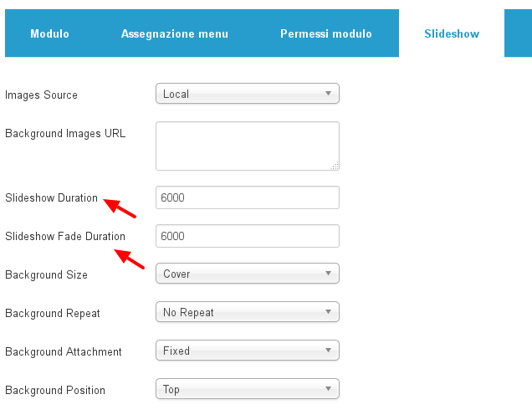Screen dimensions: 532x420
Task: Click the arrow on the Fixed dropdown
Action: tap(328, 350)
